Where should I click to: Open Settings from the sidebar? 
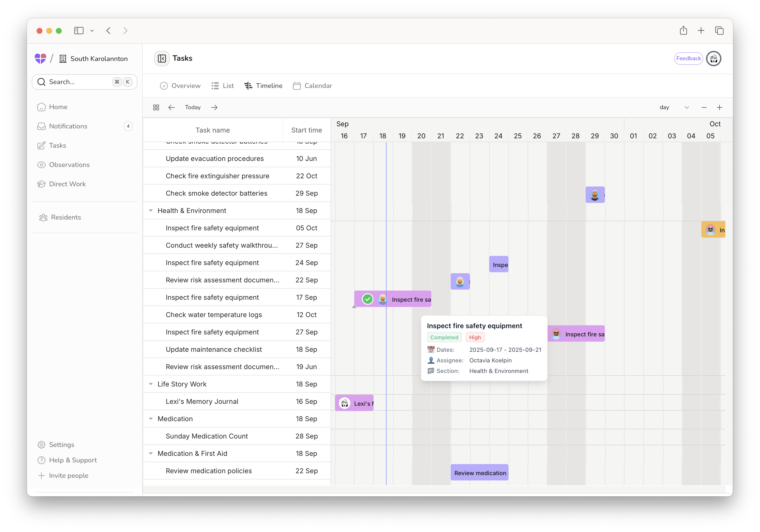tap(62, 445)
